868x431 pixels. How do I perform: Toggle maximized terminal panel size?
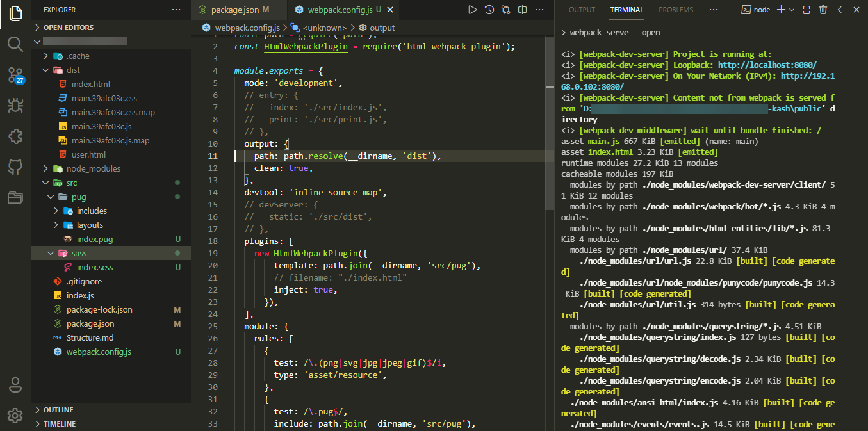[840, 10]
